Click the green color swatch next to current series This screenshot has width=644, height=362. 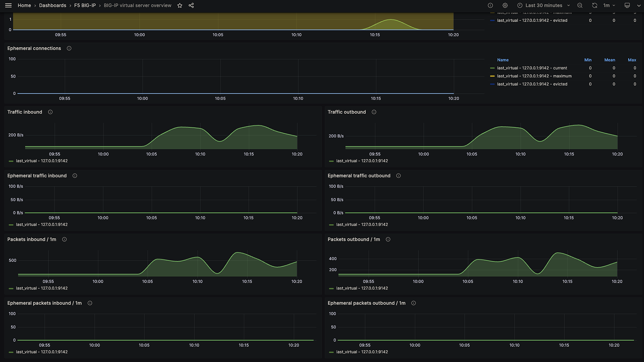(492, 68)
